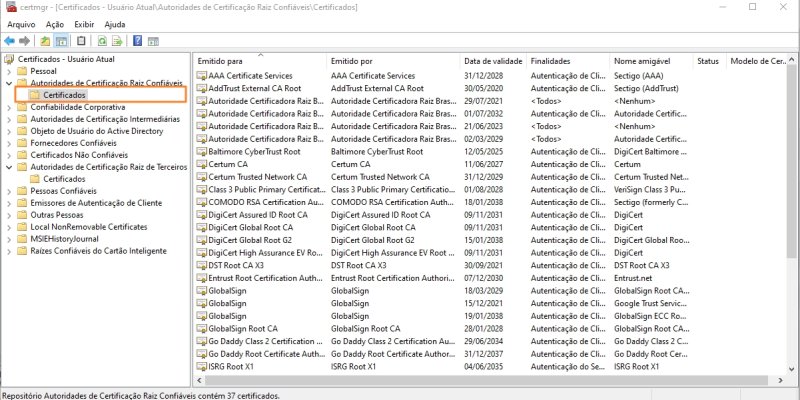Screen dimensions: 800x400
Task: Click the Certum CA certificate icon
Action: [x=202, y=164]
